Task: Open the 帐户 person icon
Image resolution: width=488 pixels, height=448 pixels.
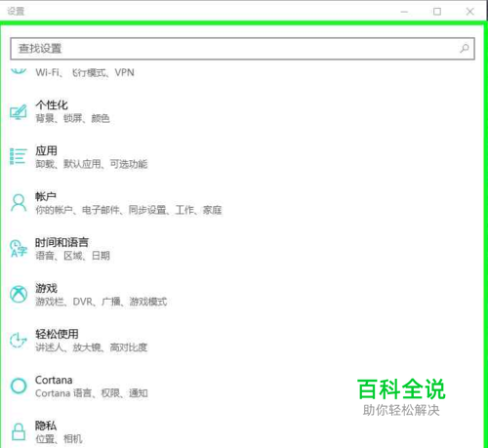Action: pos(19,203)
